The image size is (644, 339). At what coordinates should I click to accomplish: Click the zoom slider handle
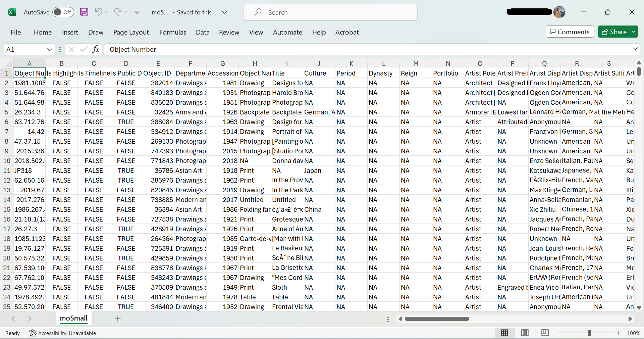tap(589, 333)
